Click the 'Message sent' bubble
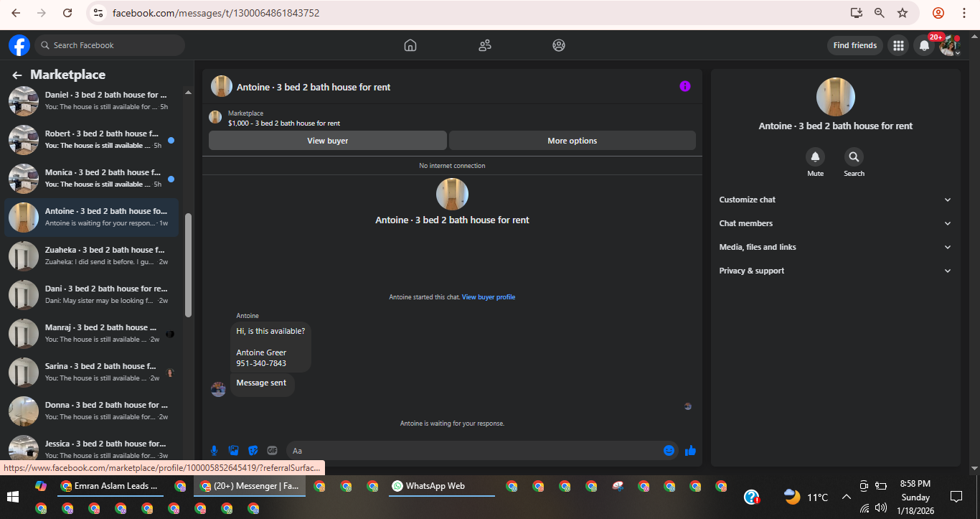The image size is (980, 519). point(262,383)
